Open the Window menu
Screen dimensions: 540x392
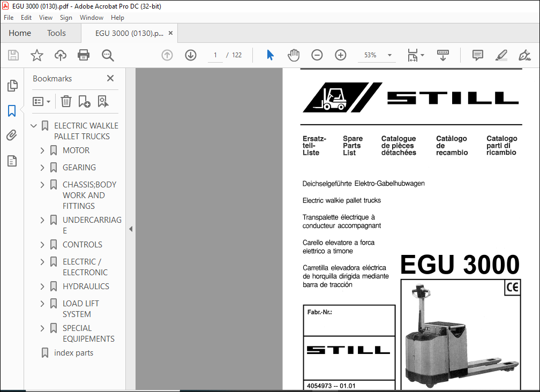click(92, 18)
